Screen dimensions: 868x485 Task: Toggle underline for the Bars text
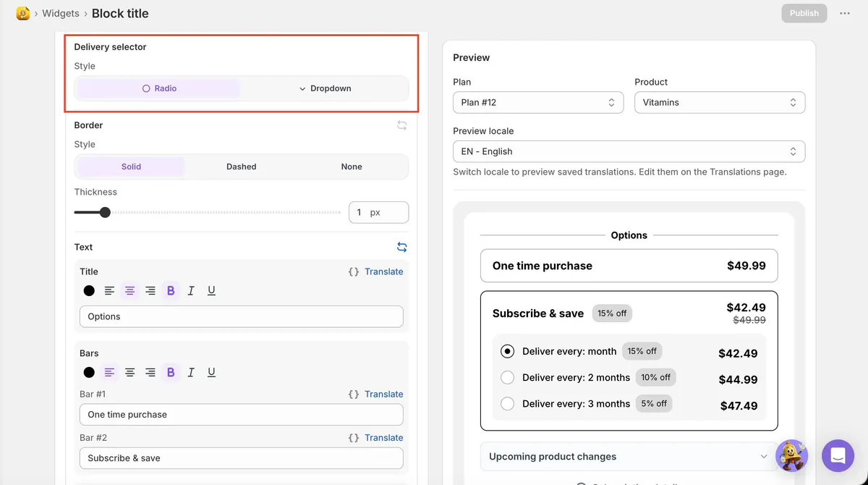[x=211, y=372]
